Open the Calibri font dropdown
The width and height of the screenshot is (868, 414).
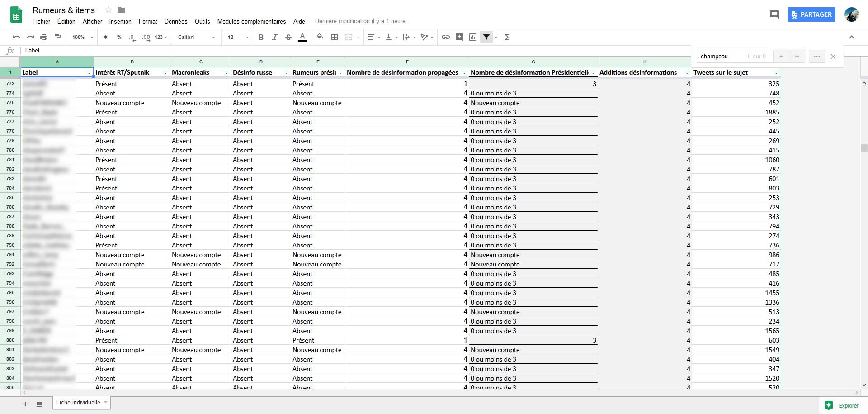[x=197, y=37]
